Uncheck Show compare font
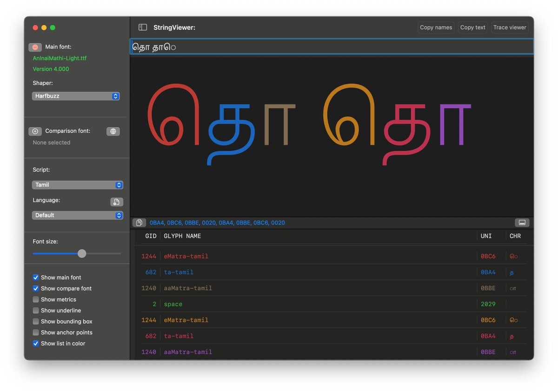Viewport: 558px width, 392px height. click(x=36, y=289)
